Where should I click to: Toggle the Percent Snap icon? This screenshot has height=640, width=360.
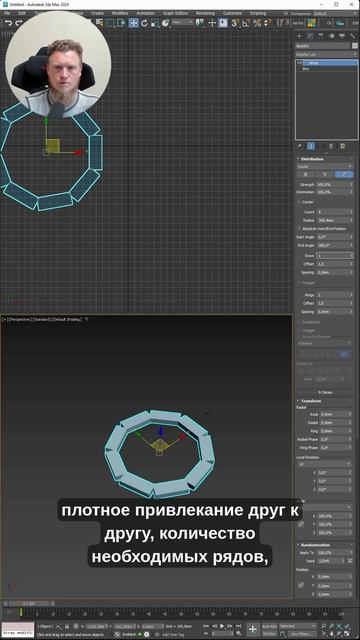click(257, 23)
